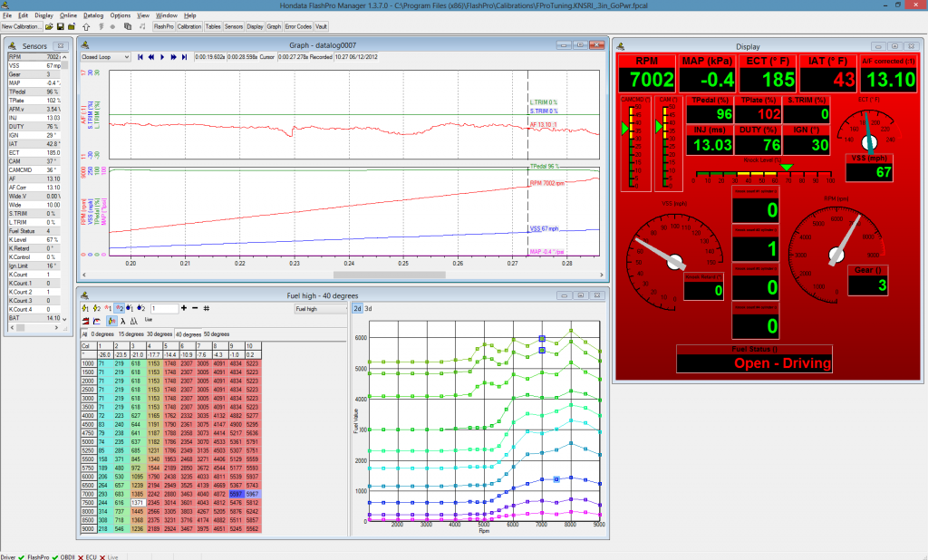Viewport: 928px width, 560px height.
Task: Click the copy pages icon in the main toolbar
Action: point(128,26)
